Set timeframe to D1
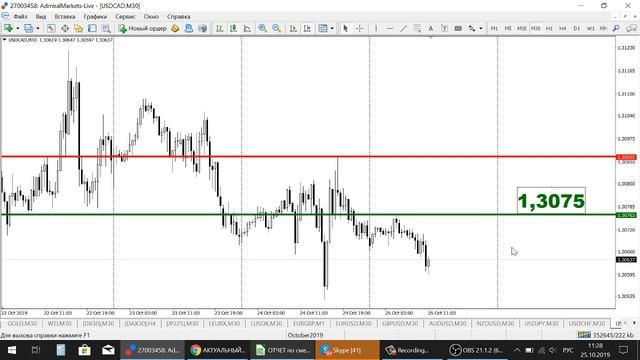The height and width of the screenshot is (360, 640). tap(576, 28)
